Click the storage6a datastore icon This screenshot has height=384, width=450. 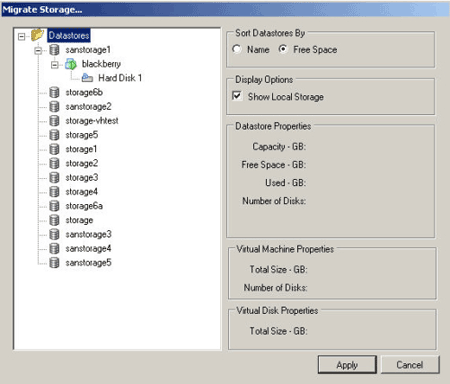pyautogui.click(x=54, y=206)
